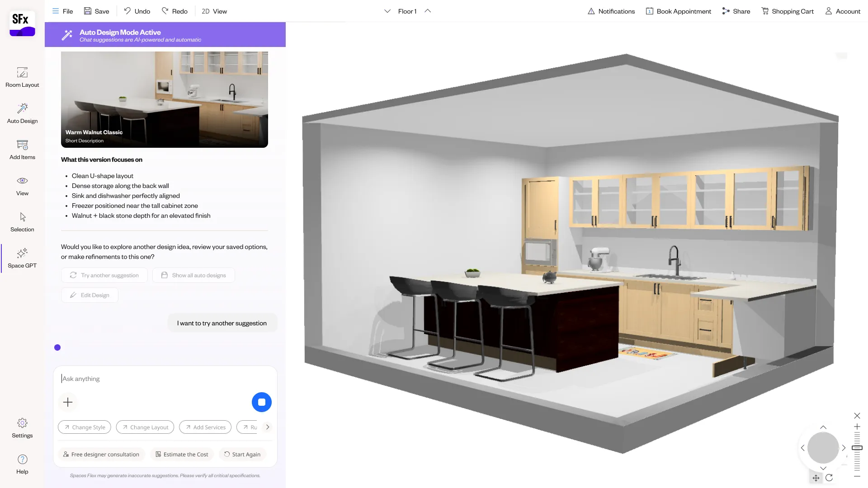Go to the upper floor chevron
The height and width of the screenshot is (488, 868).
(428, 11)
